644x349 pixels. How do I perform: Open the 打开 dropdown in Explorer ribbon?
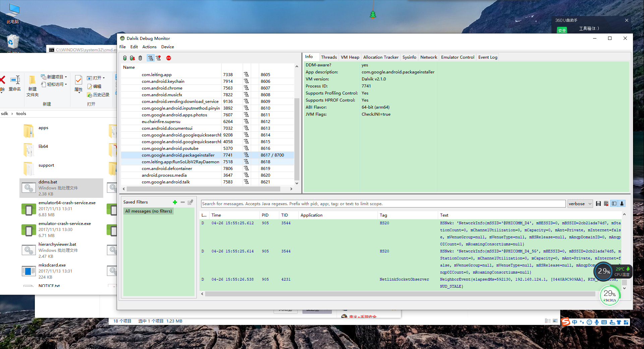click(x=96, y=78)
